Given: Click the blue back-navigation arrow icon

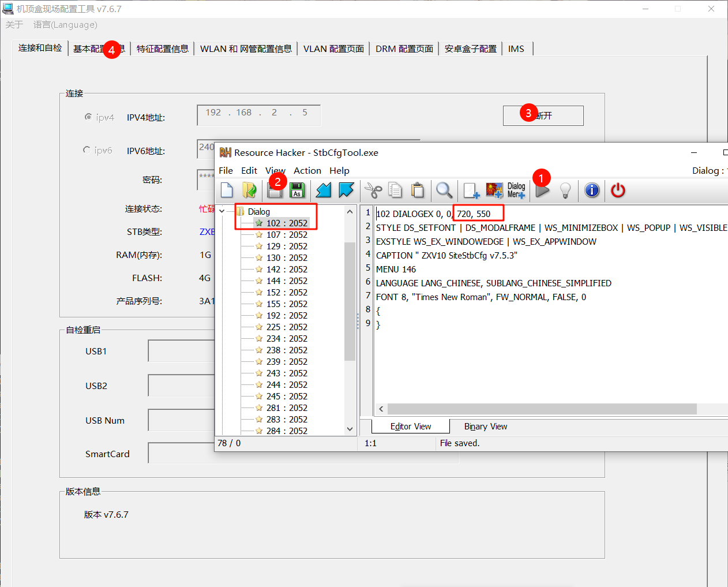Looking at the screenshot, I should click(324, 190).
